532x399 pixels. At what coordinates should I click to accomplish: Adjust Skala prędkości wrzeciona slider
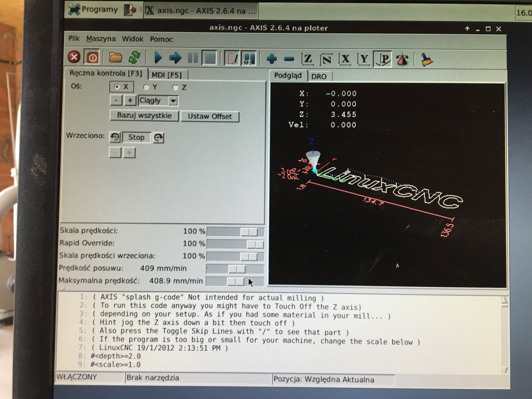pyautogui.click(x=235, y=257)
